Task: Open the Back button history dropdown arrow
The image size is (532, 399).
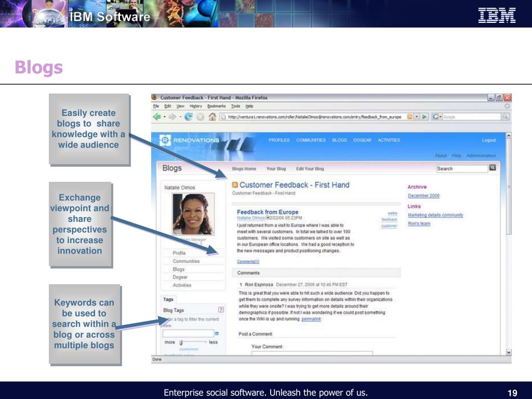Action: coord(165,117)
